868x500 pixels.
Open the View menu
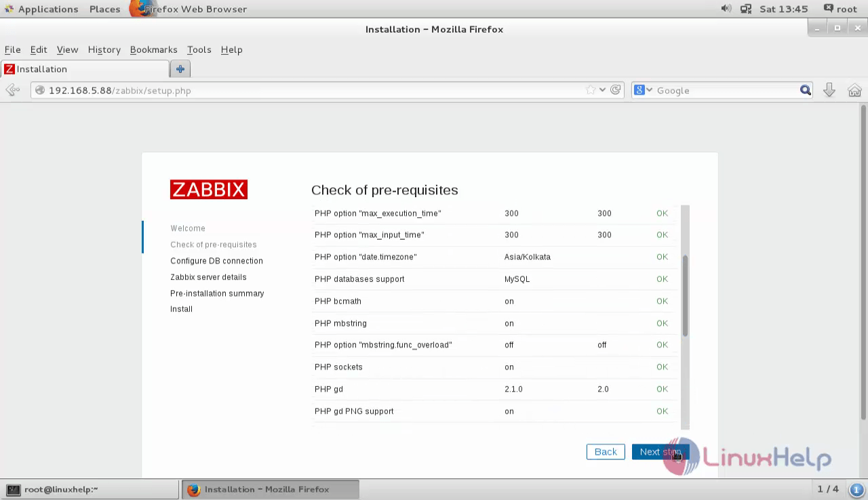coord(67,49)
